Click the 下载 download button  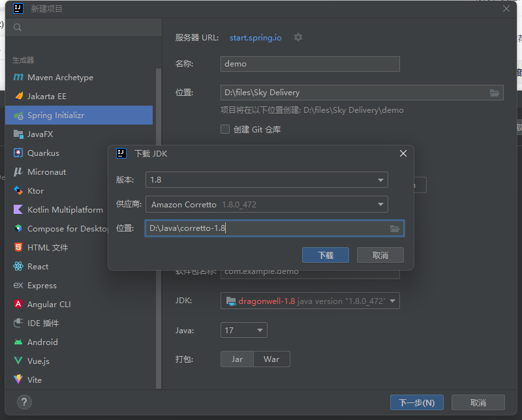tap(326, 255)
